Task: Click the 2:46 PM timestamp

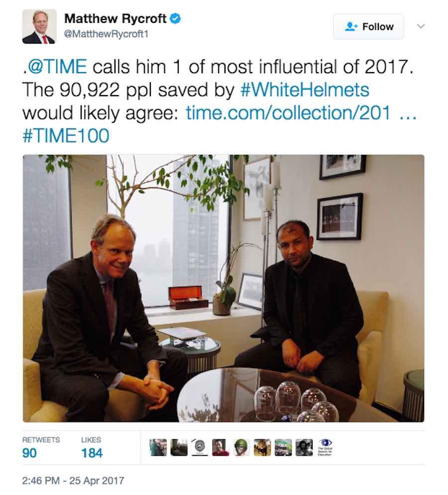Action: point(73,481)
